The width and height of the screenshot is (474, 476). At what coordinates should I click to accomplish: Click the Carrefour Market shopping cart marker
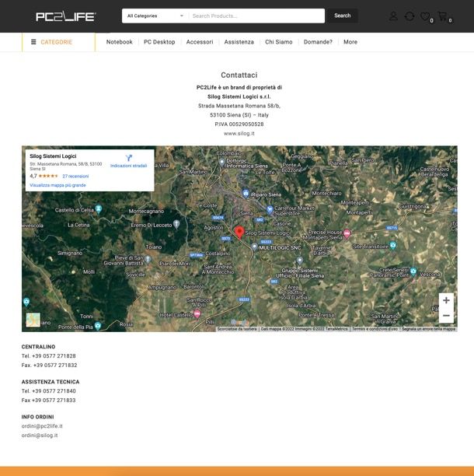coord(269,209)
